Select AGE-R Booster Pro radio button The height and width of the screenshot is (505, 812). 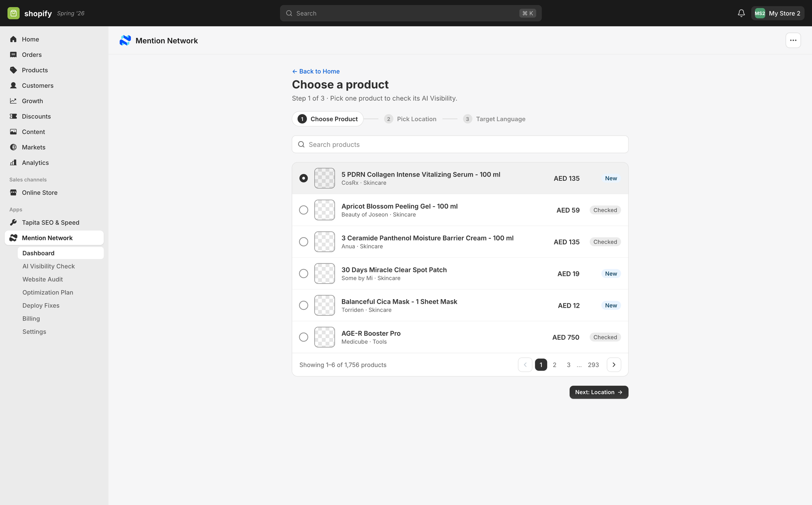(x=304, y=337)
